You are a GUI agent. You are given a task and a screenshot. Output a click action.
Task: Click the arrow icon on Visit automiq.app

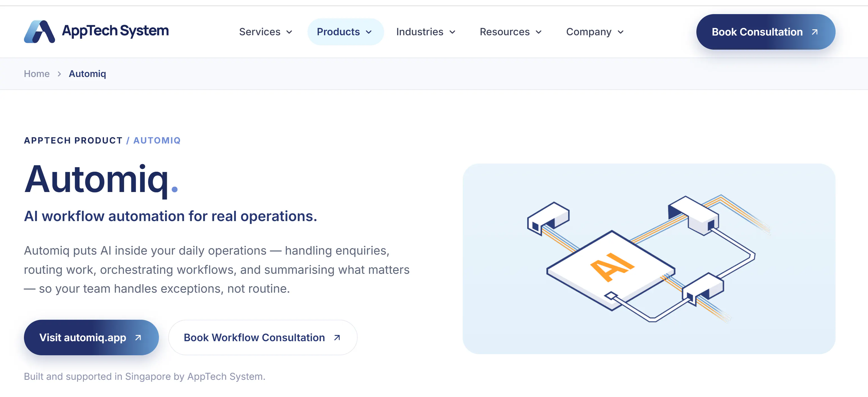point(138,337)
